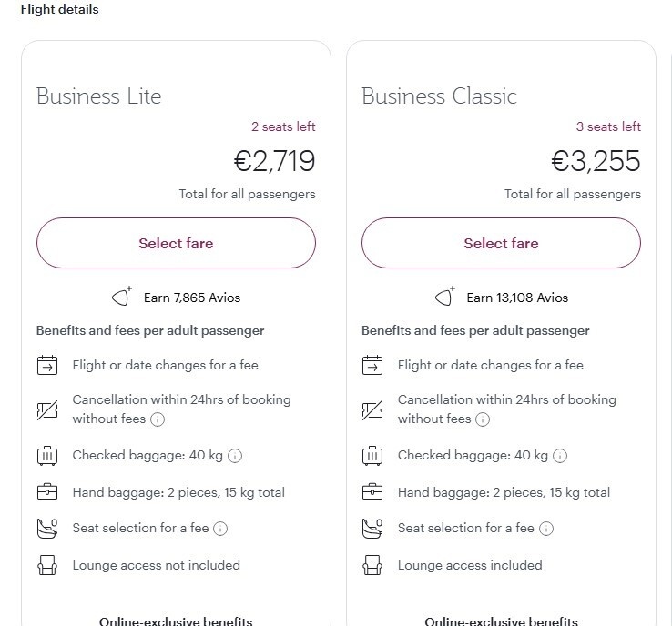
Task: Click checked baggage suitcase icon in Business Lite
Action: pos(46,456)
